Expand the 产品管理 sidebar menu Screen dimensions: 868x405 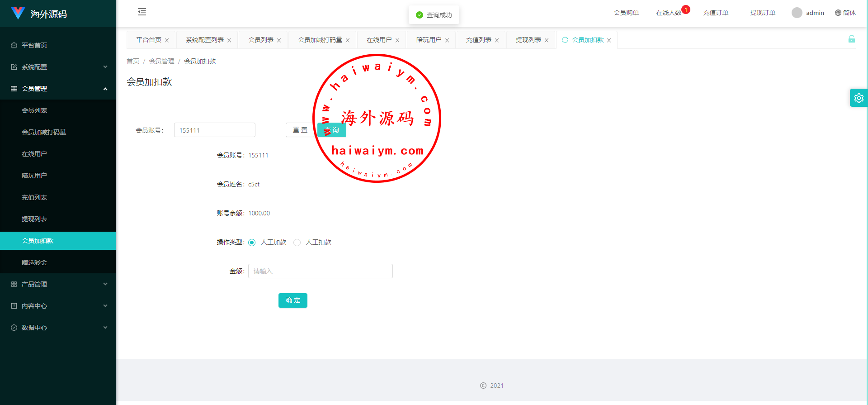click(58, 284)
